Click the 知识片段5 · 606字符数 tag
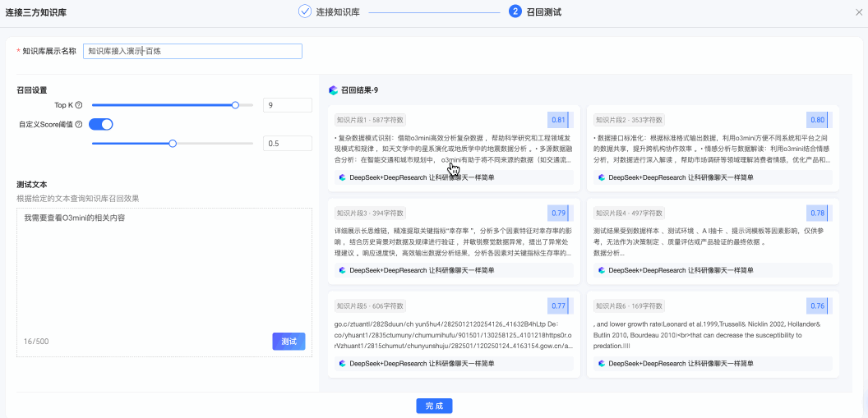This screenshot has height=418, width=868. click(x=371, y=305)
